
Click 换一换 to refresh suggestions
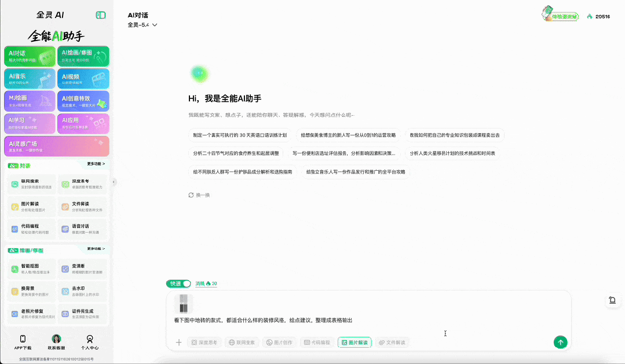pyautogui.click(x=199, y=195)
